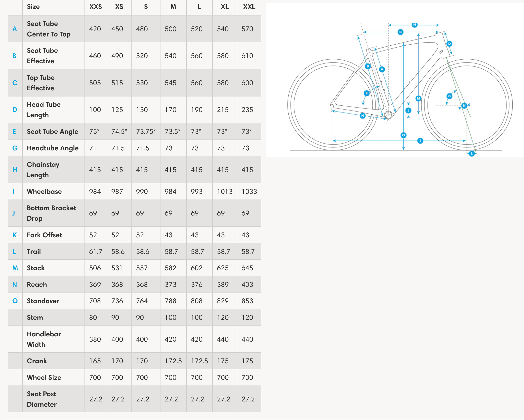
Task: Click the Wheelbase row label
Action: (x=44, y=191)
